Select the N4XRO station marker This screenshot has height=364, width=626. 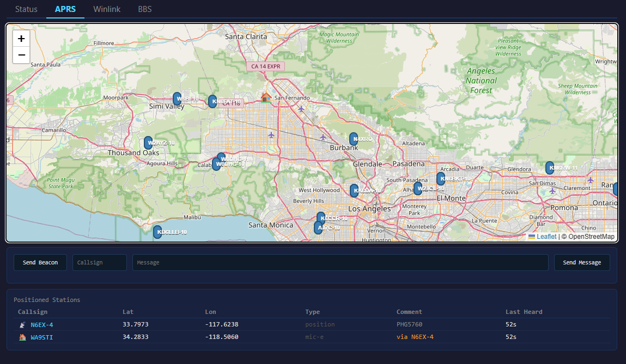(x=354, y=139)
